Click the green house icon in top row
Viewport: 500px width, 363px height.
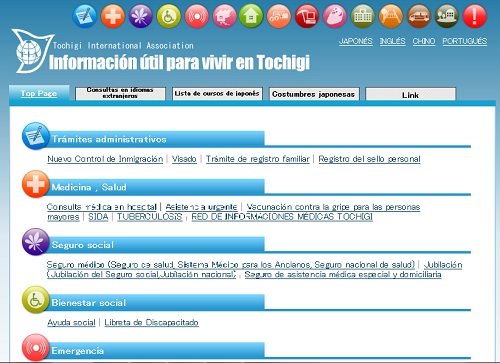(x=251, y=16)
